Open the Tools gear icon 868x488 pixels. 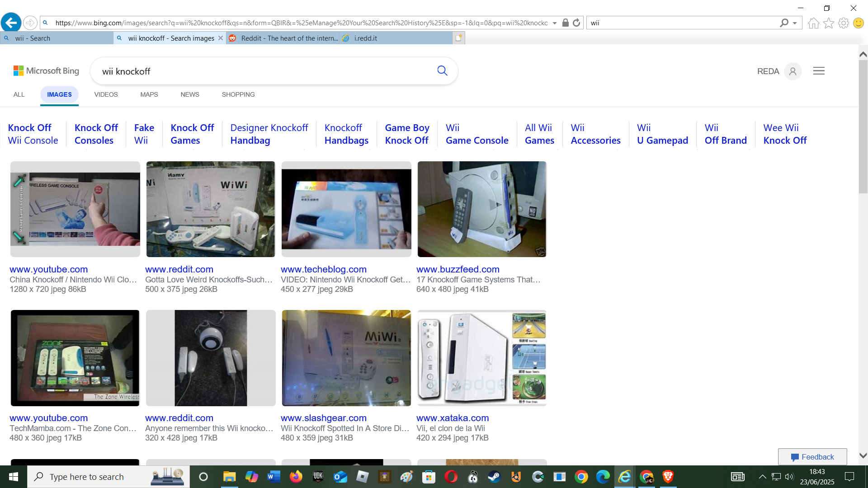pyautogui.click(x=844, y=23)
